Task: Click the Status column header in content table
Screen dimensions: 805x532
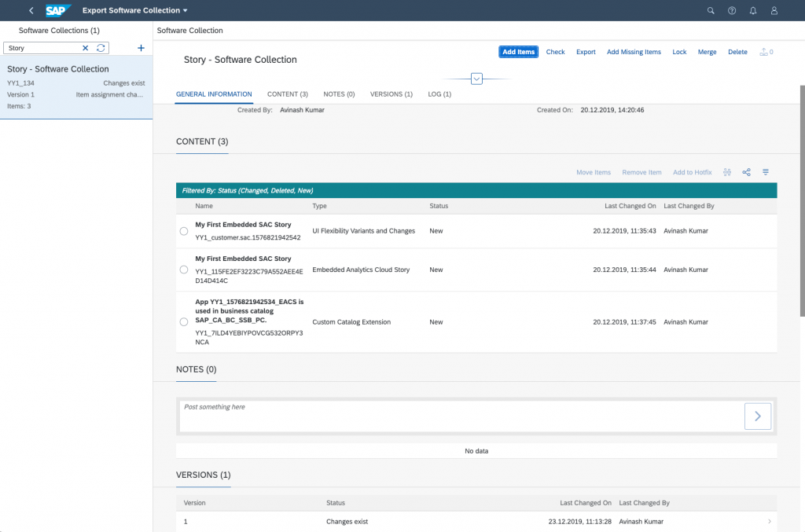Action: [x=439, y=206]
